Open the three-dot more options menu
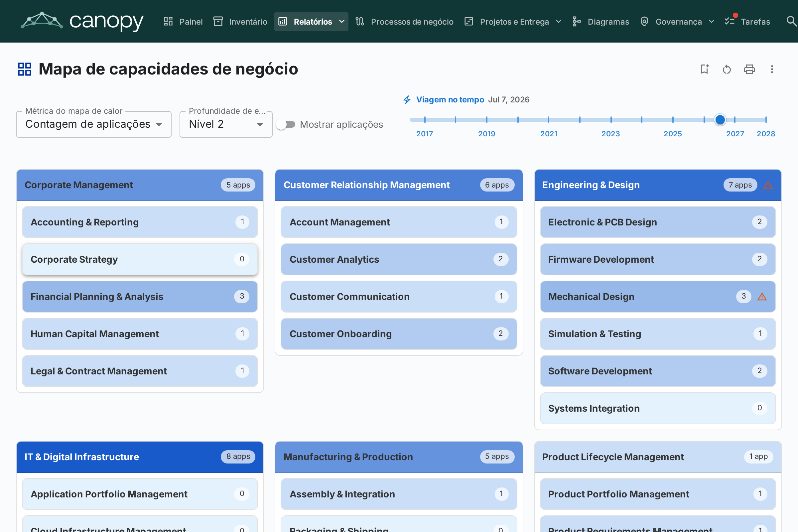This screenshot has height=532, width=798. [x=772, y=69]
